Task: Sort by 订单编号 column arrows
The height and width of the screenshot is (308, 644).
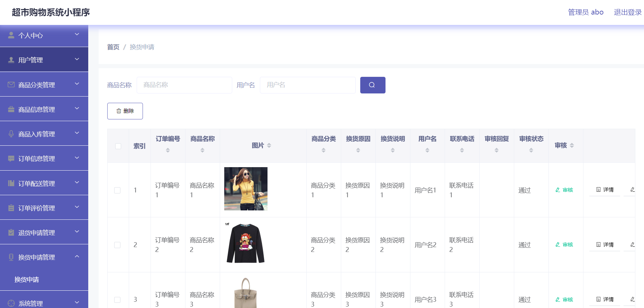Action: [168, 150]
